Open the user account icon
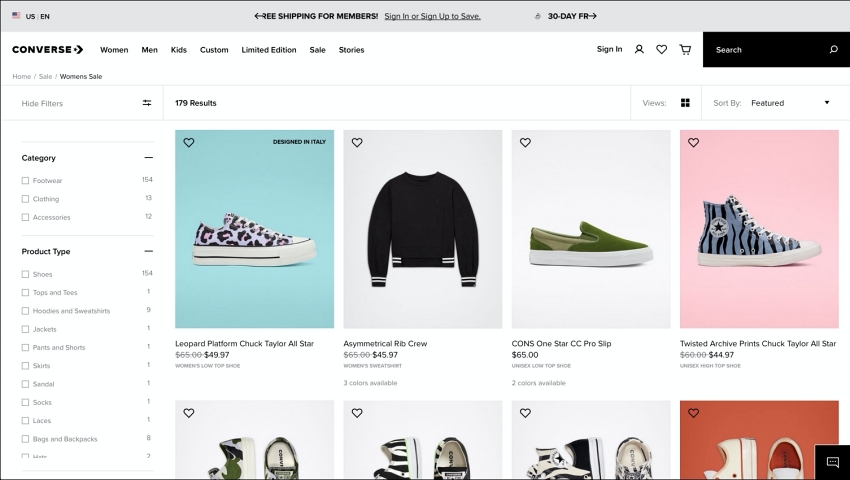This screenshot has width=850, height=480. 639,49
